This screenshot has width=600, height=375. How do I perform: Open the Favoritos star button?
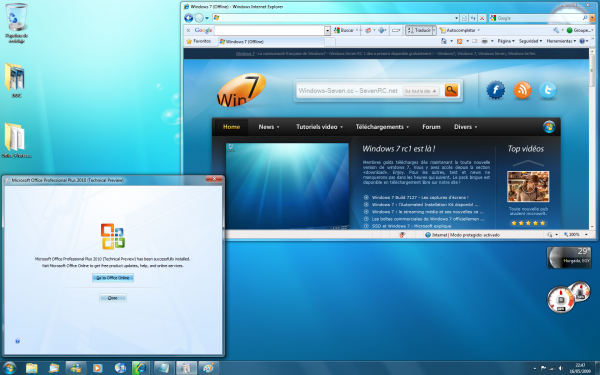pos(198,41)
